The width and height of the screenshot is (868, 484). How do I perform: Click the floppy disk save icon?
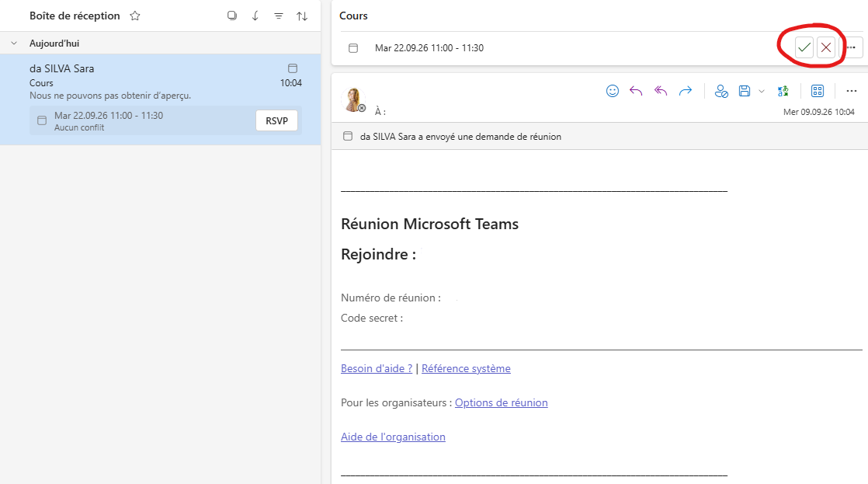pyautogui.click(x=745, y=91)
